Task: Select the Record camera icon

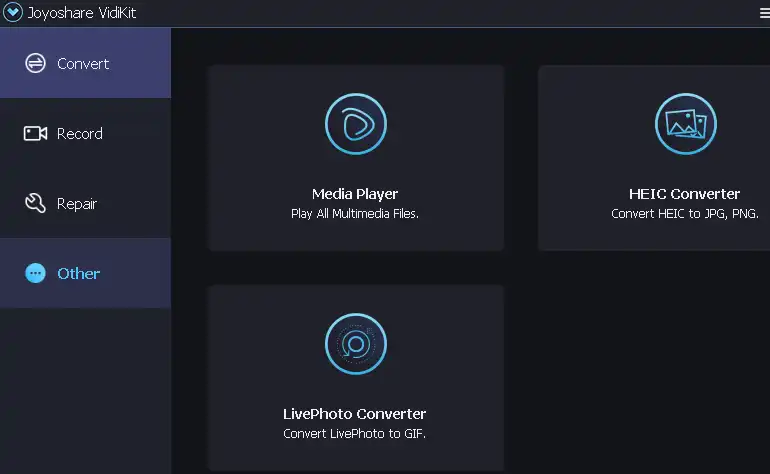Action: click(35, 133)
